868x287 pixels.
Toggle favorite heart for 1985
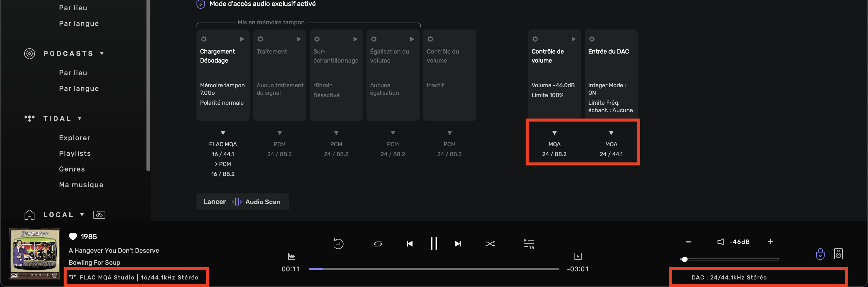click(73, 236)
